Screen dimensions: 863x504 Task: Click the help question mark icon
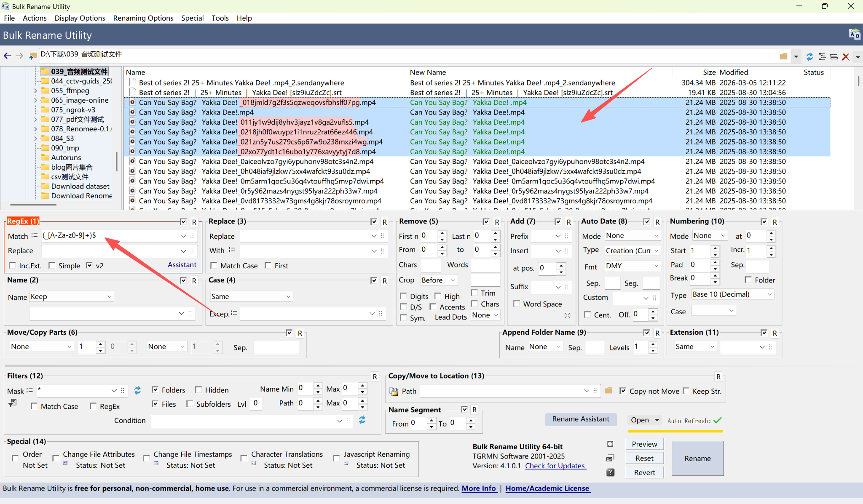(x=610, y=472)
